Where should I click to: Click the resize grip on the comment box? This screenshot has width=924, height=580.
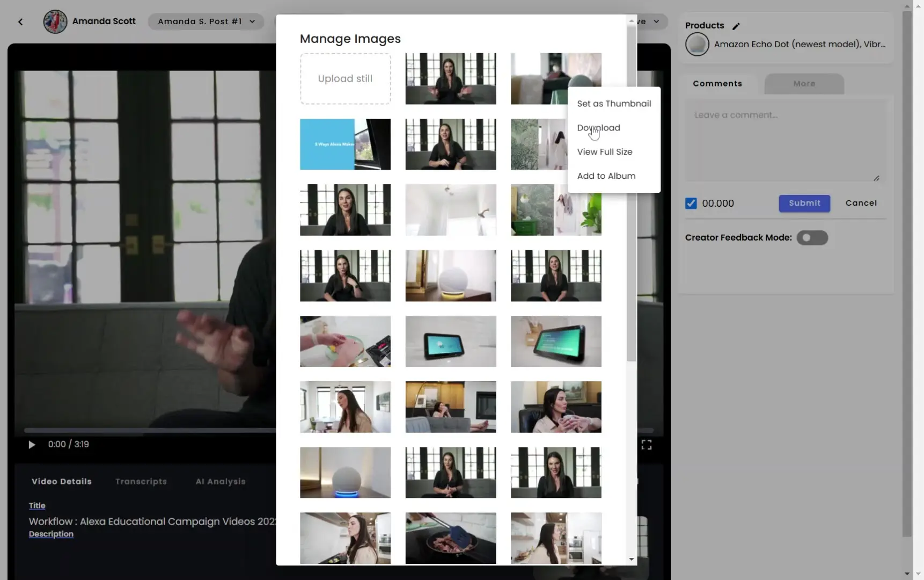coord(877,177)
